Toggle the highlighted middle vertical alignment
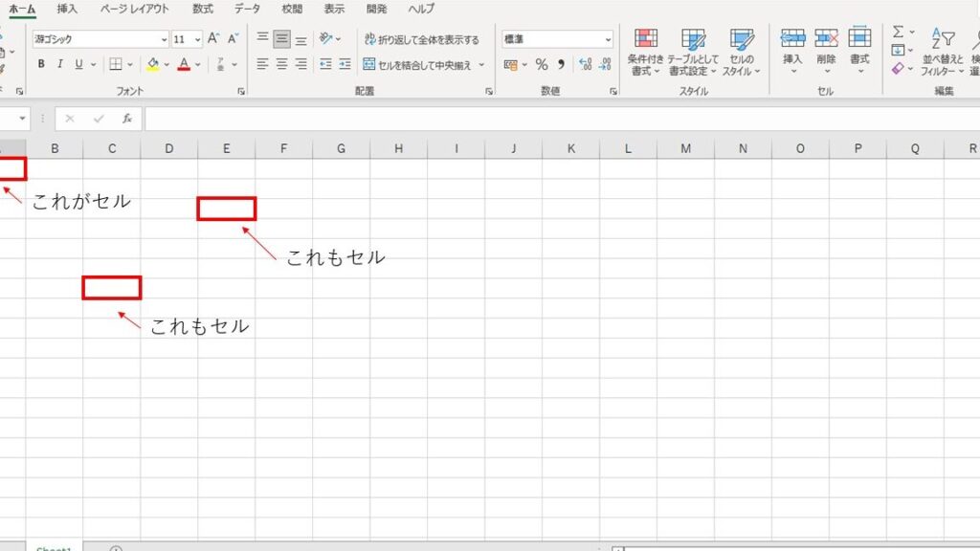Screen dimensions: 980x551 coord(282,38)
